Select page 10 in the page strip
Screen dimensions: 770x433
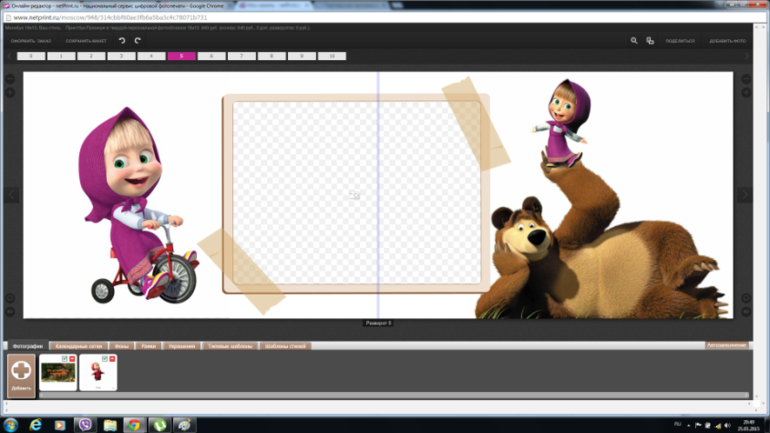[x=331, y=57]
